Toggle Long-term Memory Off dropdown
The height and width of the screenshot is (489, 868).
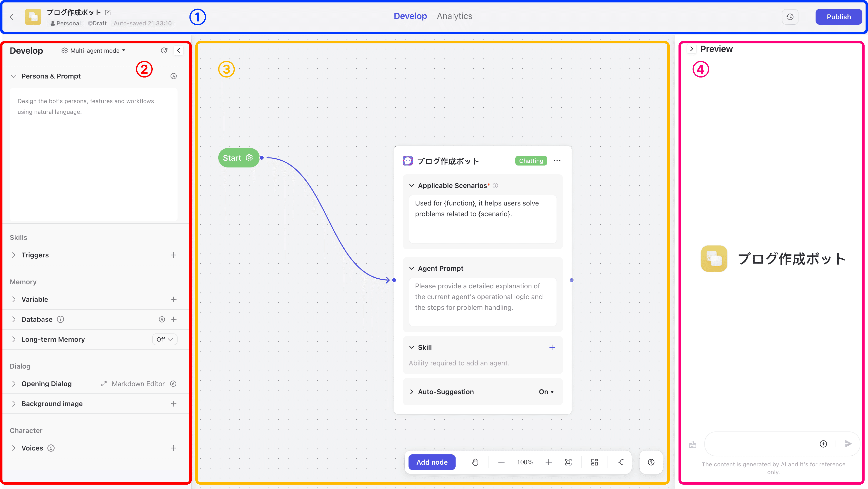point(164,339)
